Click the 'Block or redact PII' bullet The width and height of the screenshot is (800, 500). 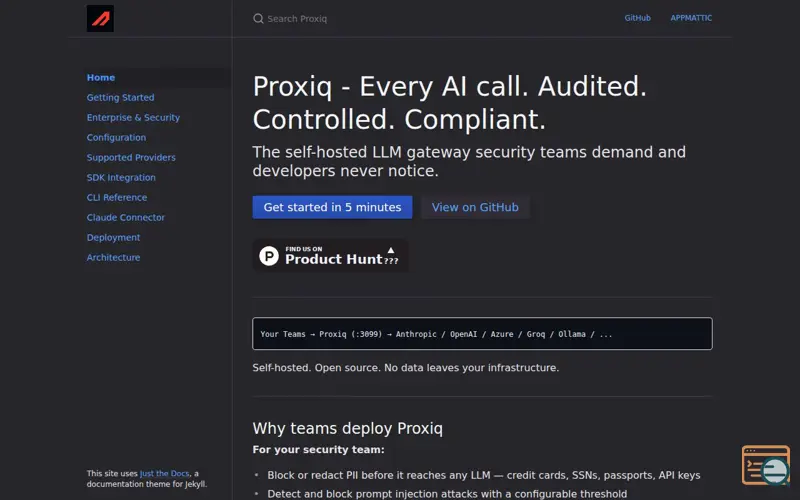tap(484, 475)
